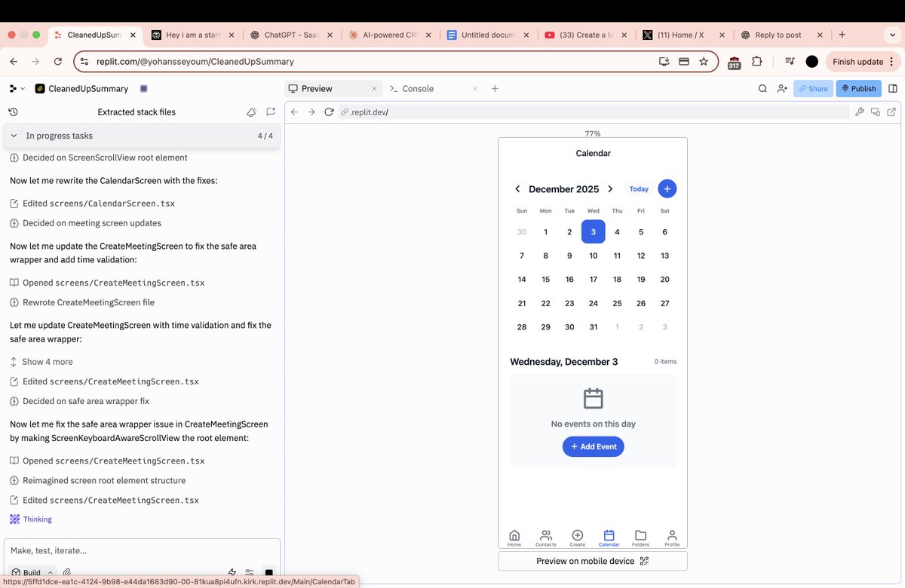The width and height of the screenshot is (905, 588).
Task: Go to previous month with left chevron
Action: pos(517,189)
